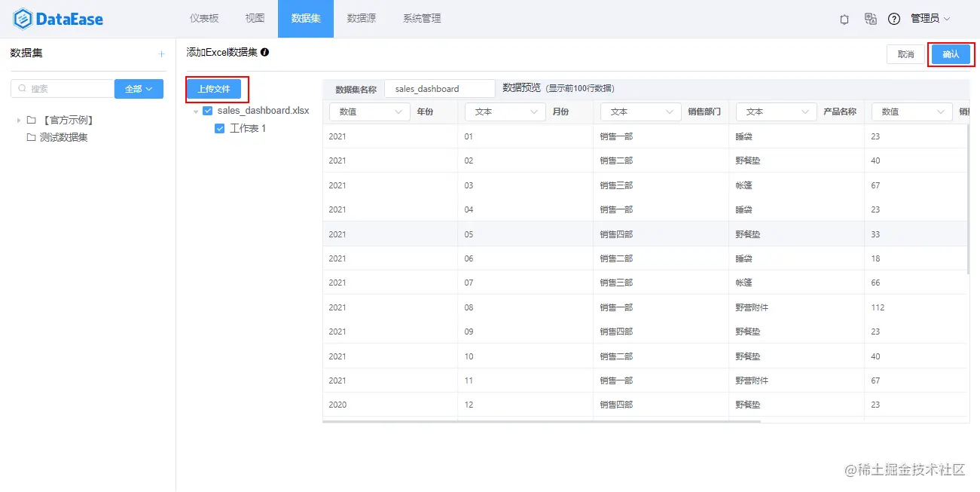Select the 测试数据集 tree item

click(64, 137)
